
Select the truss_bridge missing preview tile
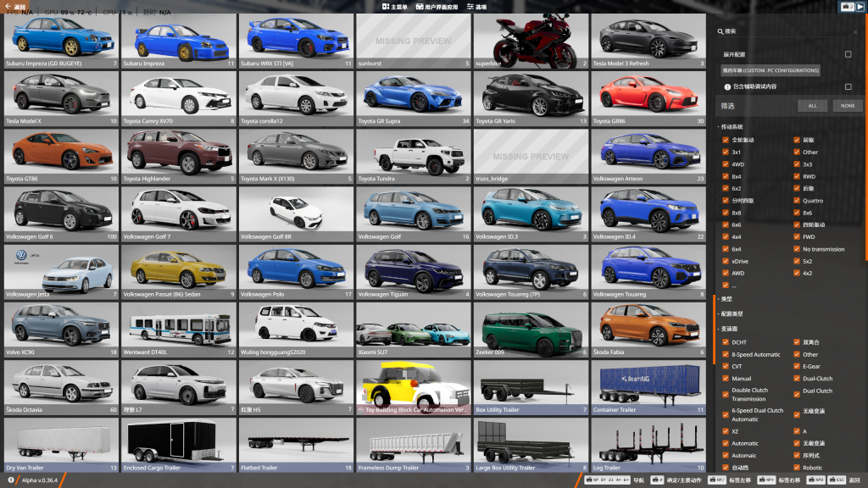(x=531, y=156)
